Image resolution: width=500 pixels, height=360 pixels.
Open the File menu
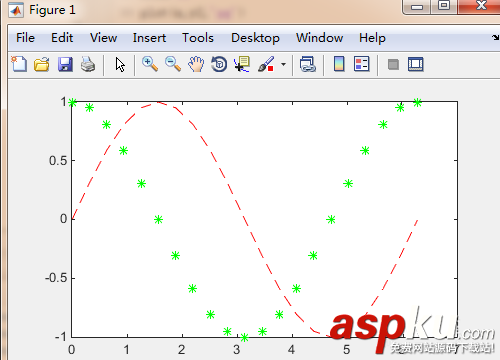(x=25, y=38)
